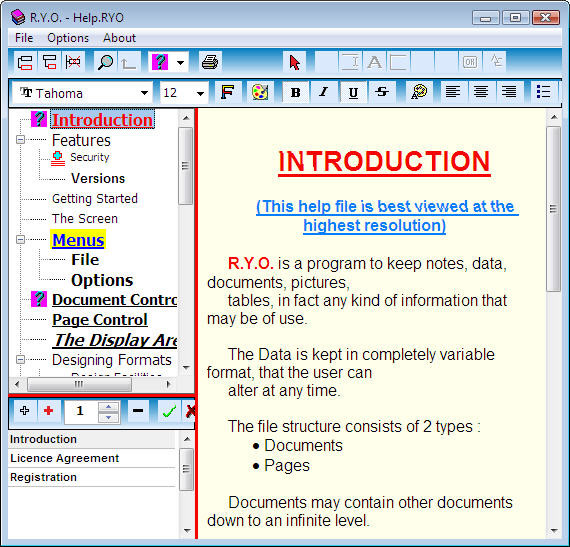Select Introduction in the document tree
570x547 pixels.
pos(102,120)
